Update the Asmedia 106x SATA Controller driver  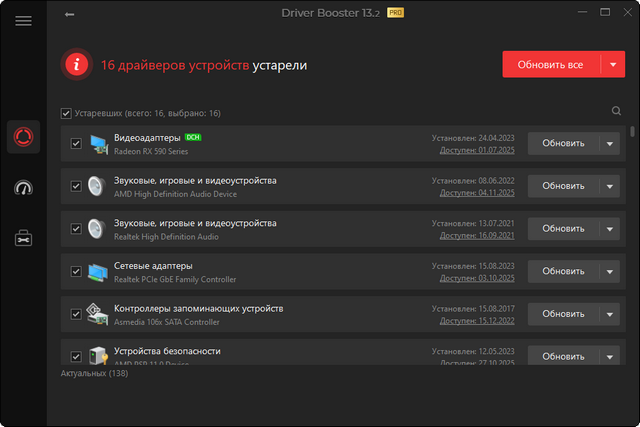[x=563, y=314]
